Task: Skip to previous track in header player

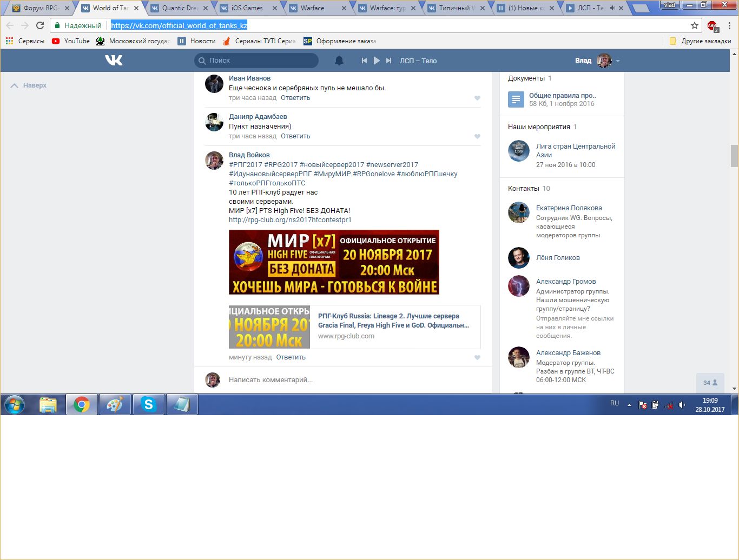Action: [x=364, y=61]
